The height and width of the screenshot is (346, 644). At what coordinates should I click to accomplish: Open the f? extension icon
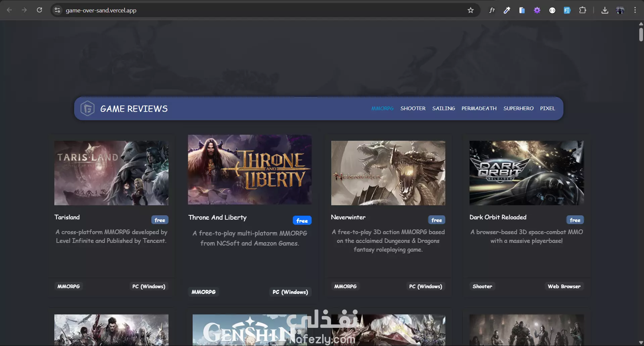tap(492, 10)
